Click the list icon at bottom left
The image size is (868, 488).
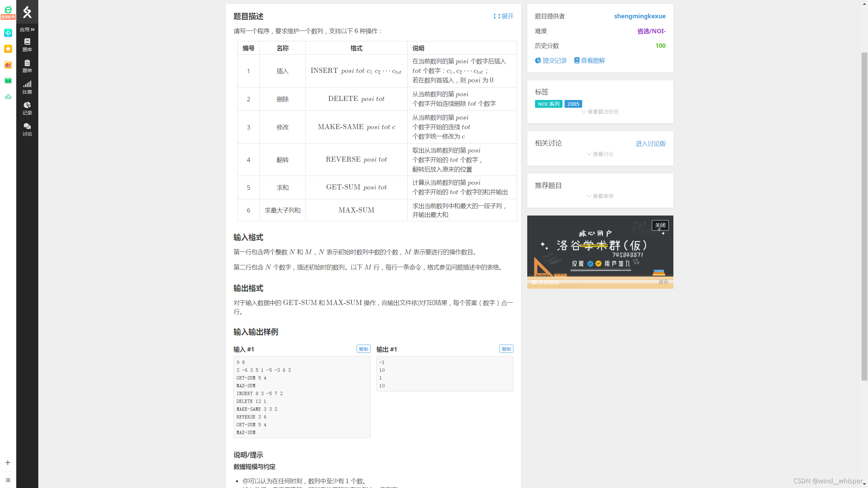tap(8, 480)
